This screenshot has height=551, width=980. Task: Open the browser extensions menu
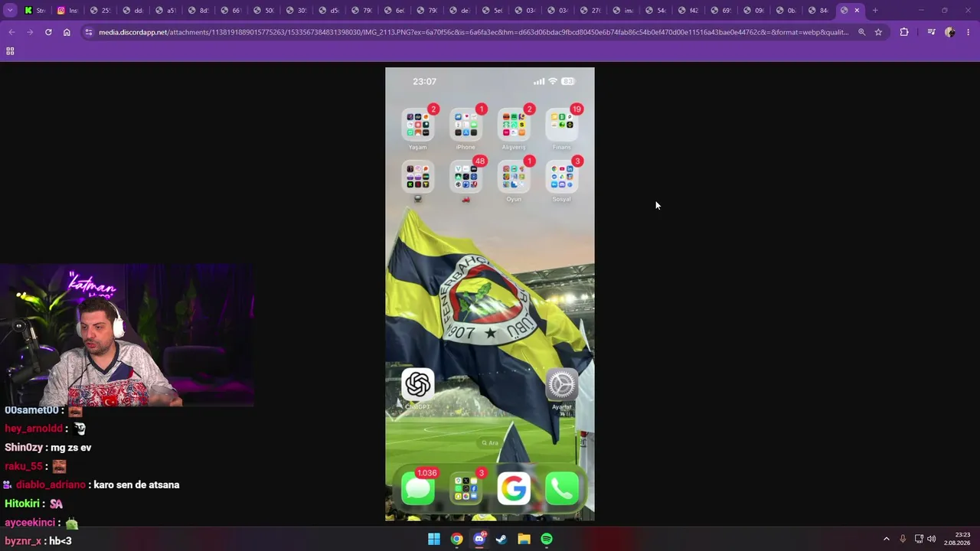point(904,32)
